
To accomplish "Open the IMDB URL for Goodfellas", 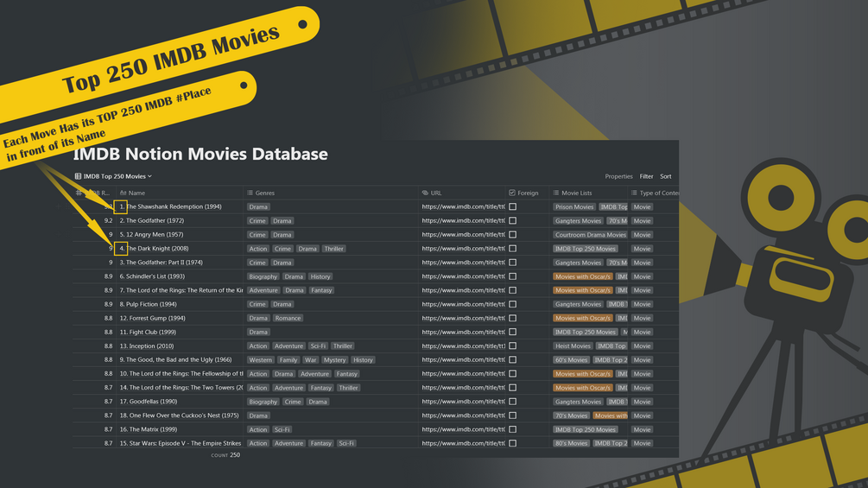I will point(463,402).
